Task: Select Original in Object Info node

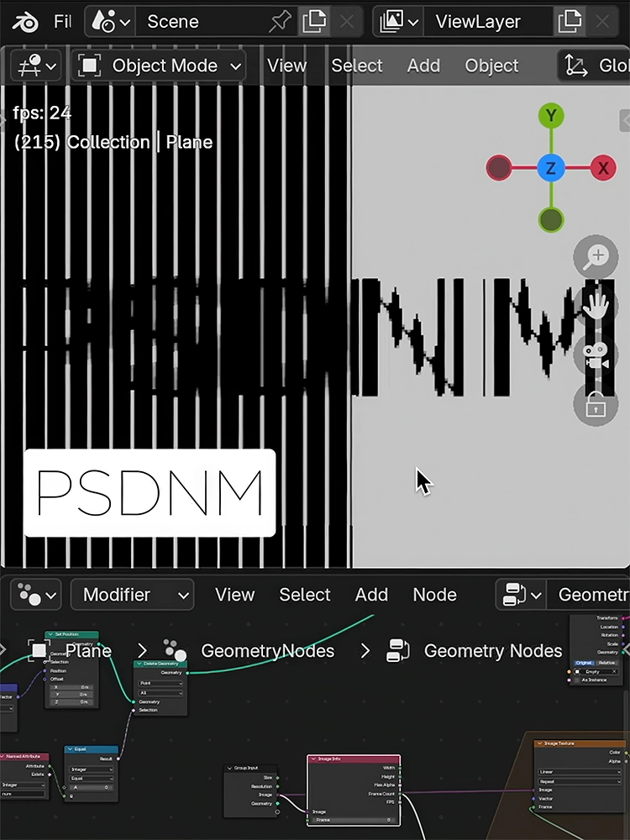Action: click(584, 663)
